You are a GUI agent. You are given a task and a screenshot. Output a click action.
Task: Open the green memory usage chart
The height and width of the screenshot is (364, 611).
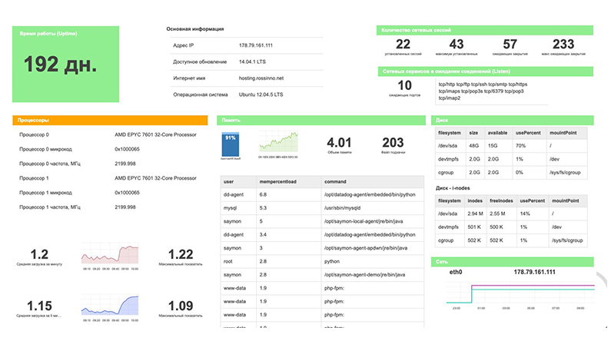tap(279, 142)
